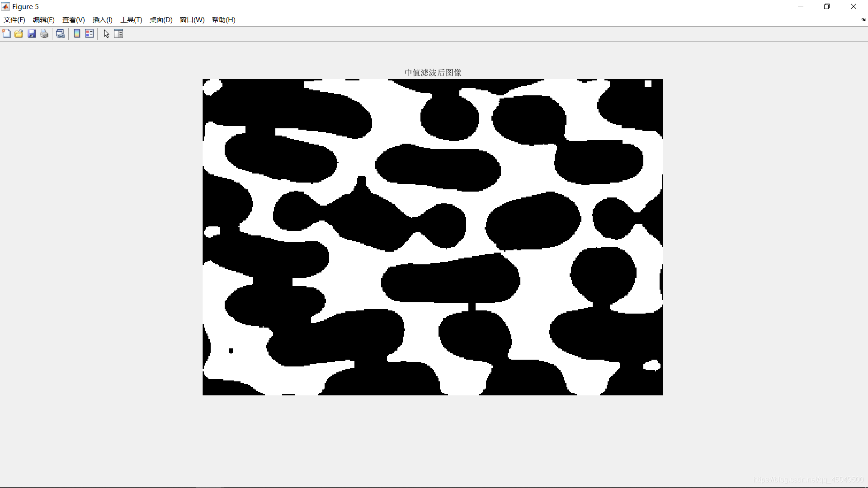Open the 窗口(W) menu
Image resolution: width=868 pixels, height=488 pixels.
pos(192,20)
